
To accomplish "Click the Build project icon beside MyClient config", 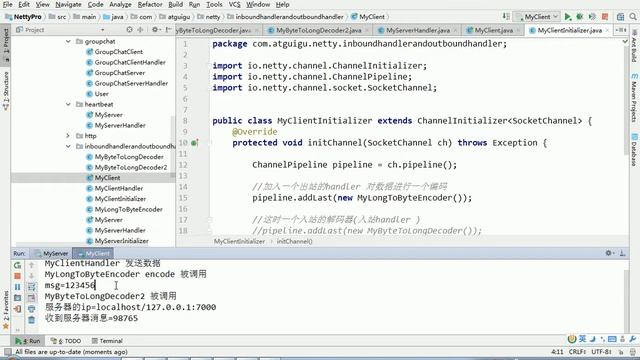I will tap(506, 17).
